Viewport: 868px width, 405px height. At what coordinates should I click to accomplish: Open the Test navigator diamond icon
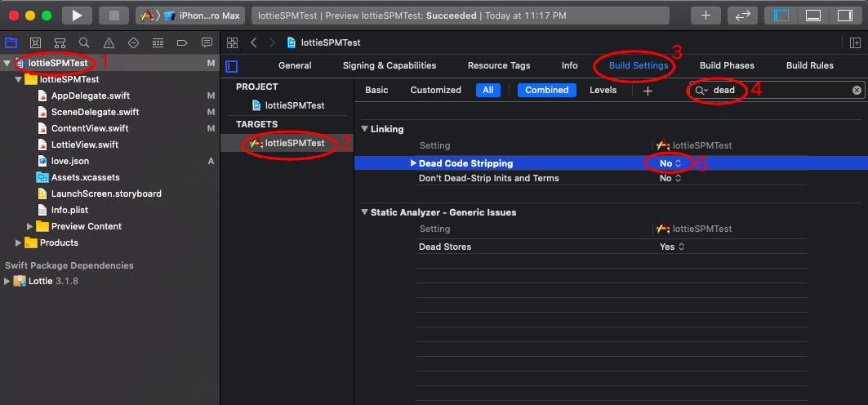click(x=133, y=42)
